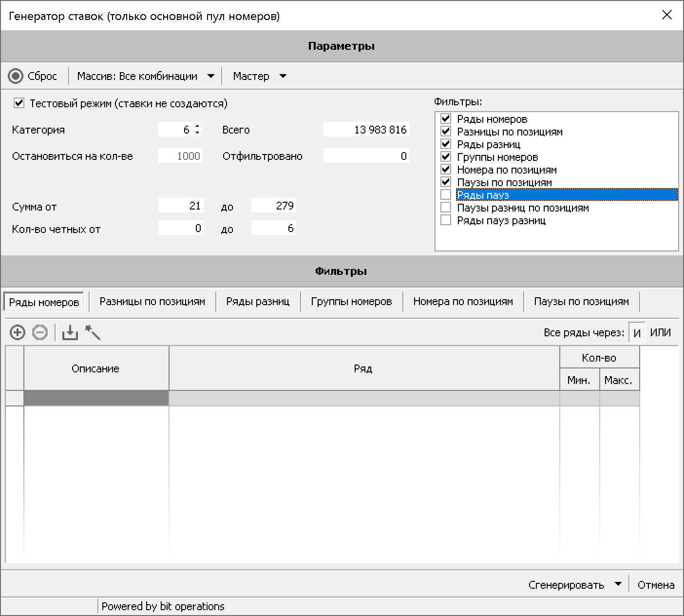Click Кол-во четных от field 0
This screenshot has width=684, height=616.
pyautogui.click(x=181, y=228)
